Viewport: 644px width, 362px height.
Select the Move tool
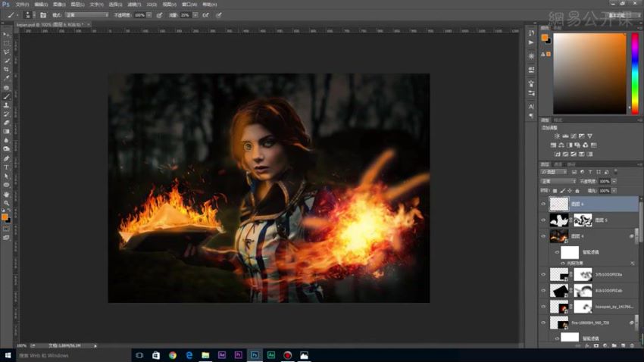click(x=6, y=35)
